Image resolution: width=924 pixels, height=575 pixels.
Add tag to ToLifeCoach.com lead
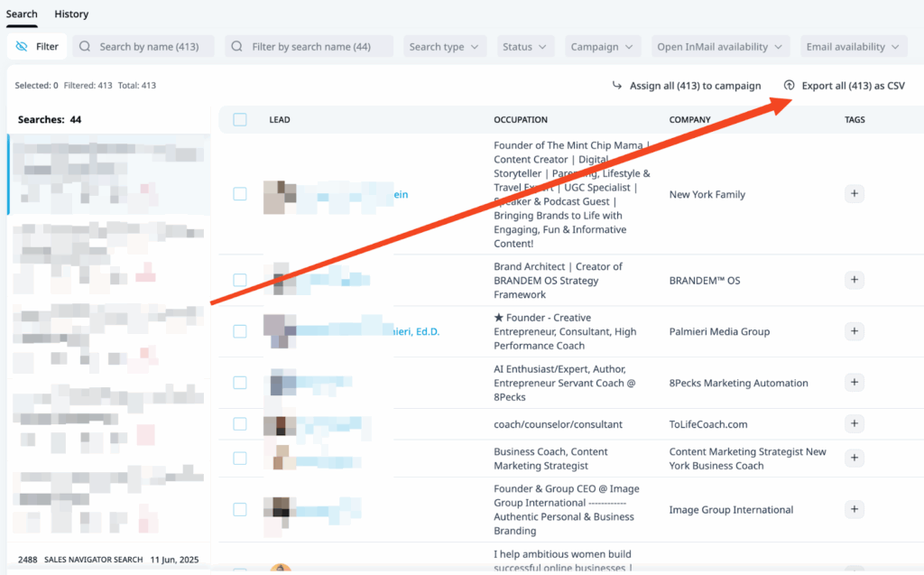click(x=854, y=424)
